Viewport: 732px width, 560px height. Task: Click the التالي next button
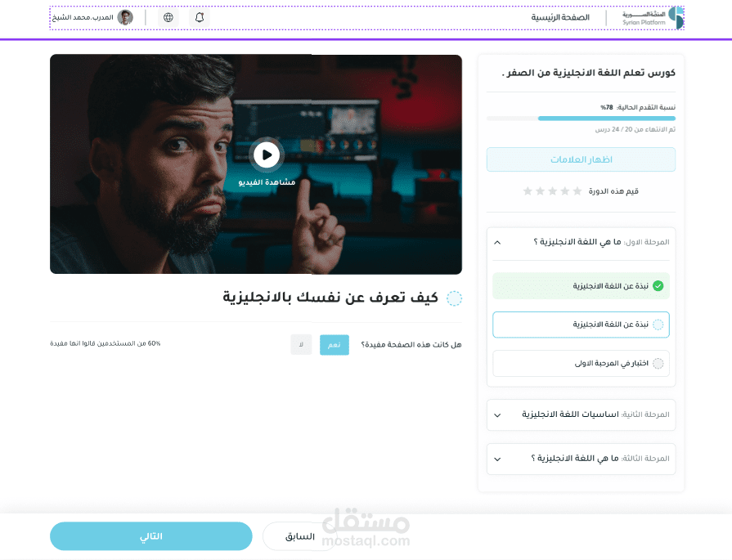[151, 536]
